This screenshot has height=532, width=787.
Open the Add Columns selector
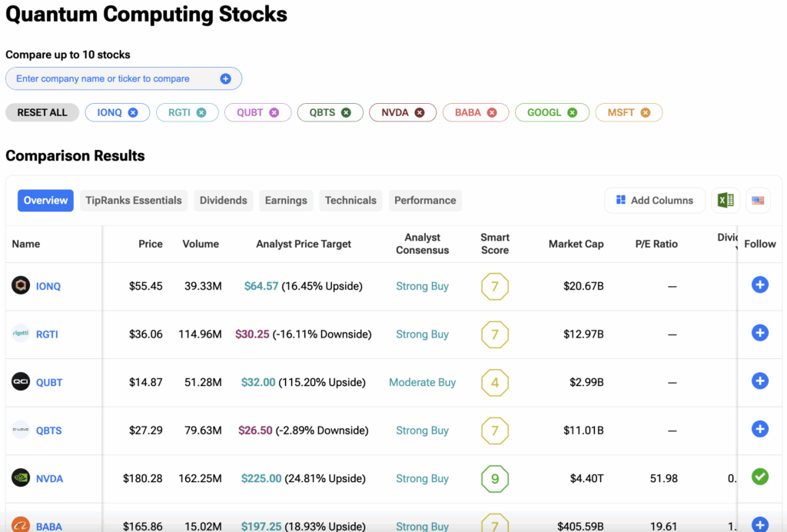[654, 201]
